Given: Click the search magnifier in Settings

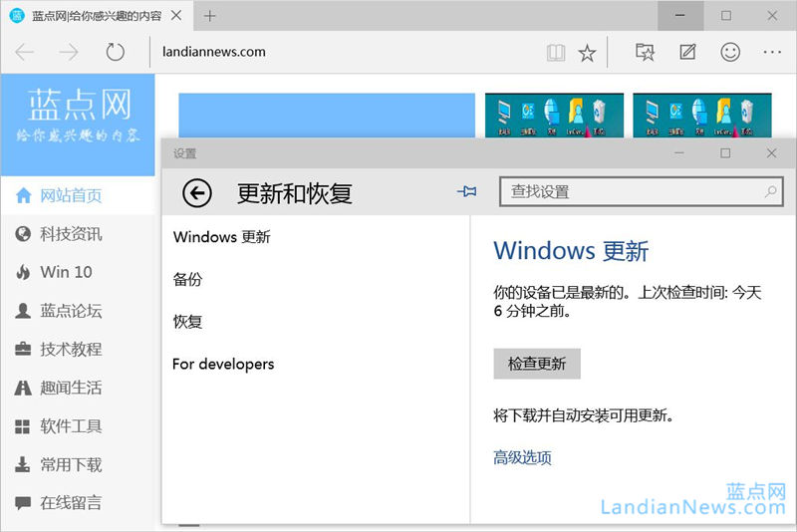Looking at the screenshot, I should coord(770,191).
